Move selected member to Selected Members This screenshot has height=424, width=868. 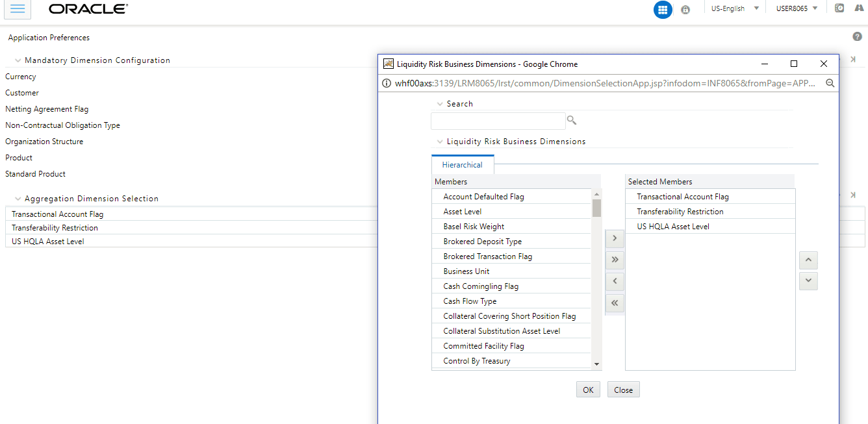pos(614,238)
